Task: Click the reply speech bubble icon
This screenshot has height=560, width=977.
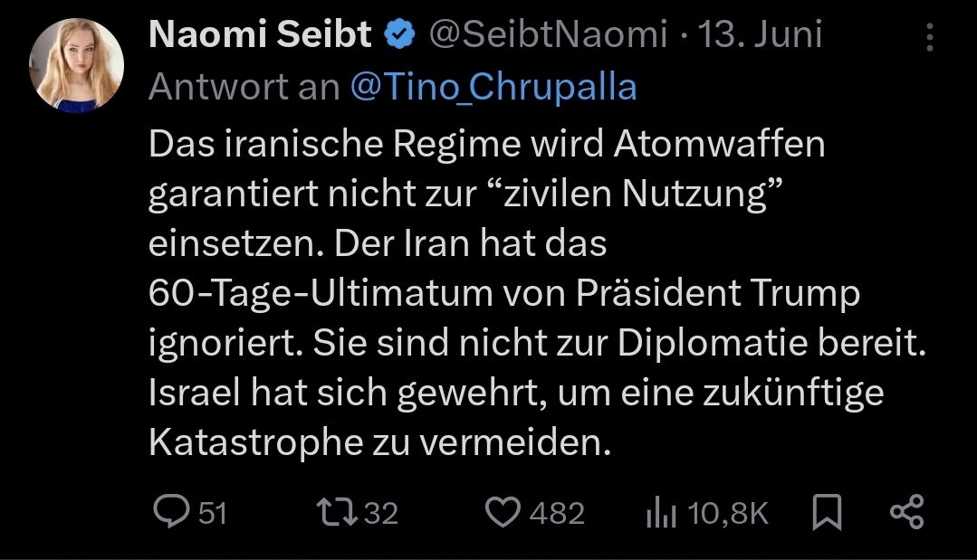Action: tap(169, 513)
